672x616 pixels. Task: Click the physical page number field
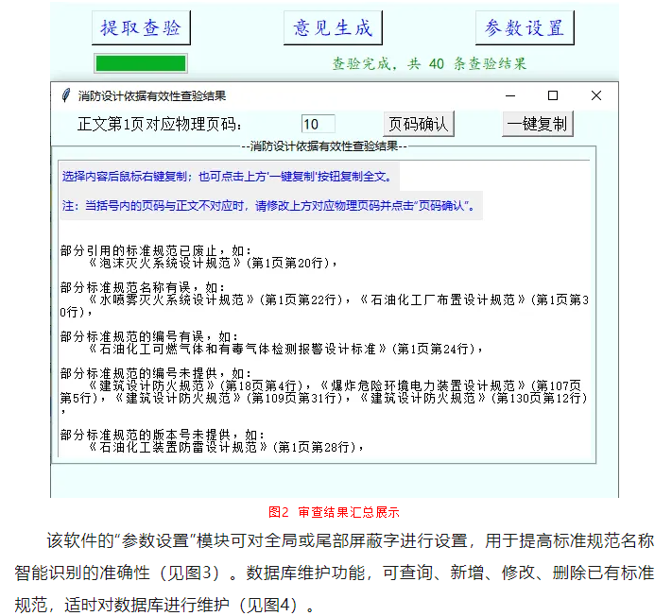click(x=318, y=124)
